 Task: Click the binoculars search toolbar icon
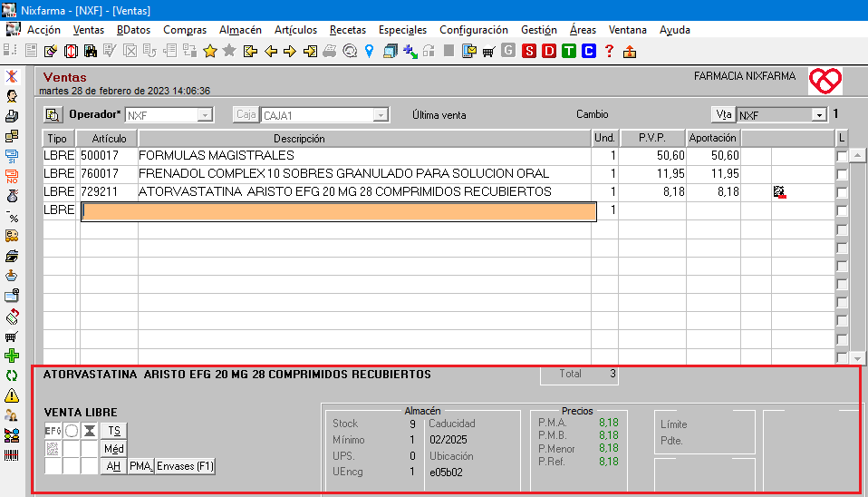click(91, 52)
